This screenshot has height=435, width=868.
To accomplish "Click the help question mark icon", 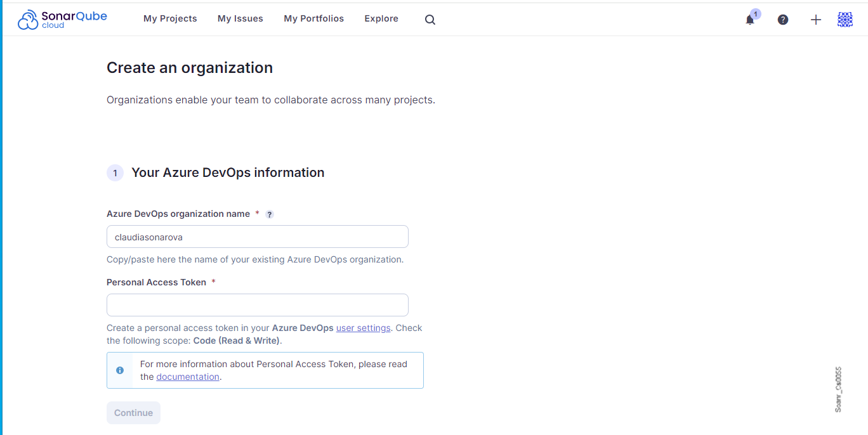I will (x=782, y=20).
